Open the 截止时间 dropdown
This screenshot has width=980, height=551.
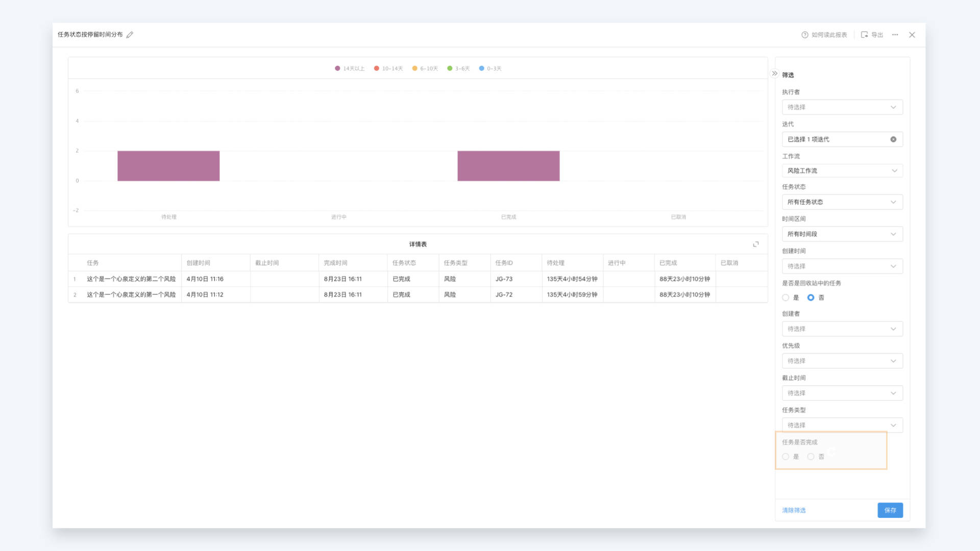[x=842, y=393]
